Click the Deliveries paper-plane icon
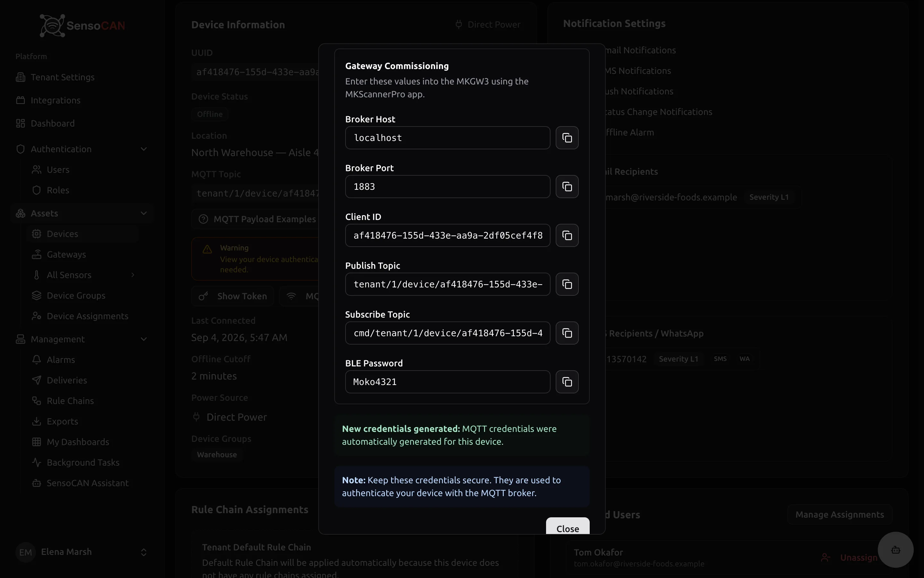 [37, 381]
